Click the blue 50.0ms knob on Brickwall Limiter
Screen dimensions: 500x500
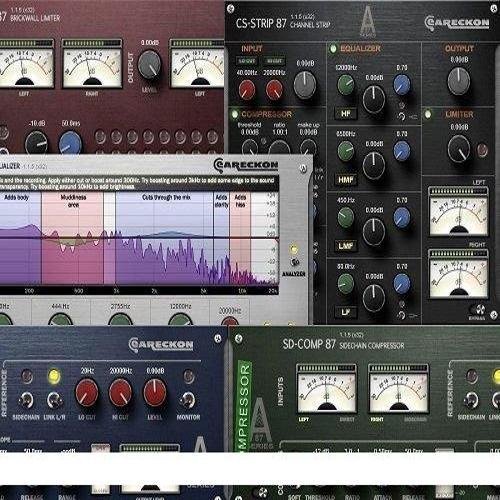[x=70, y=142]
